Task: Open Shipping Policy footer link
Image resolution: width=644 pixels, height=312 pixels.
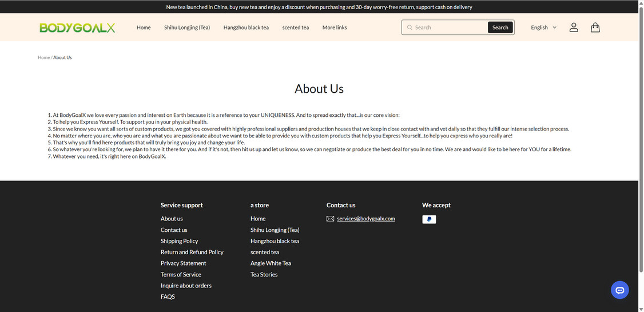Action: point(180,241)
